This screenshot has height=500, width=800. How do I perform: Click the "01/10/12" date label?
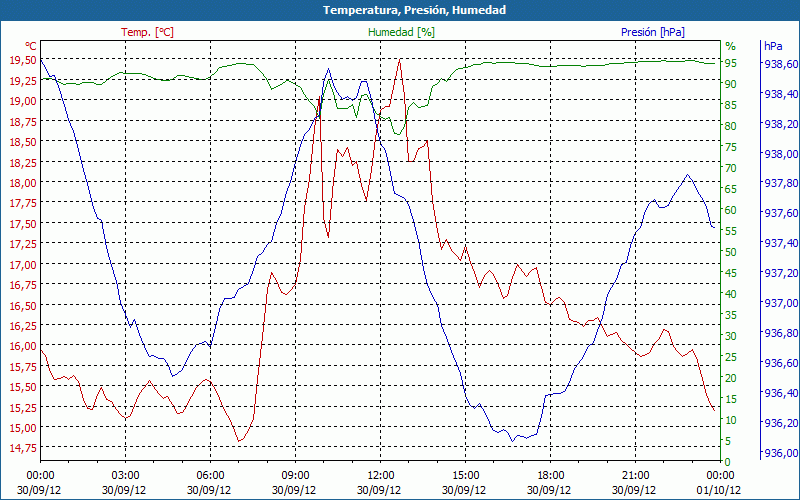tap(719, 490)
